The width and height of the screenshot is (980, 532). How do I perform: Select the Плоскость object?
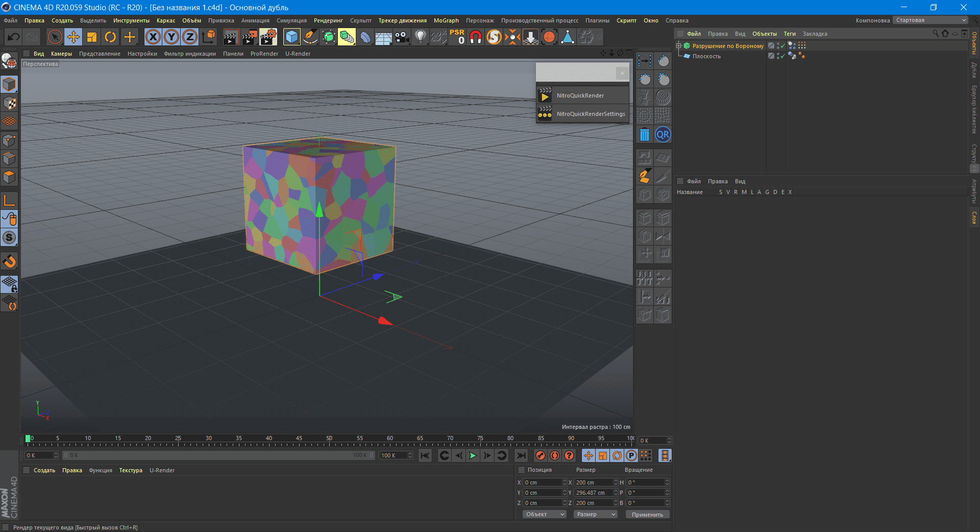click(706, 56)
